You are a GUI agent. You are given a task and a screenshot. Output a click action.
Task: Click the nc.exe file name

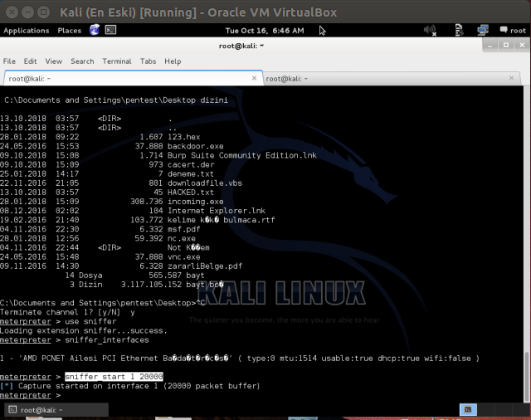pos(182,238)
